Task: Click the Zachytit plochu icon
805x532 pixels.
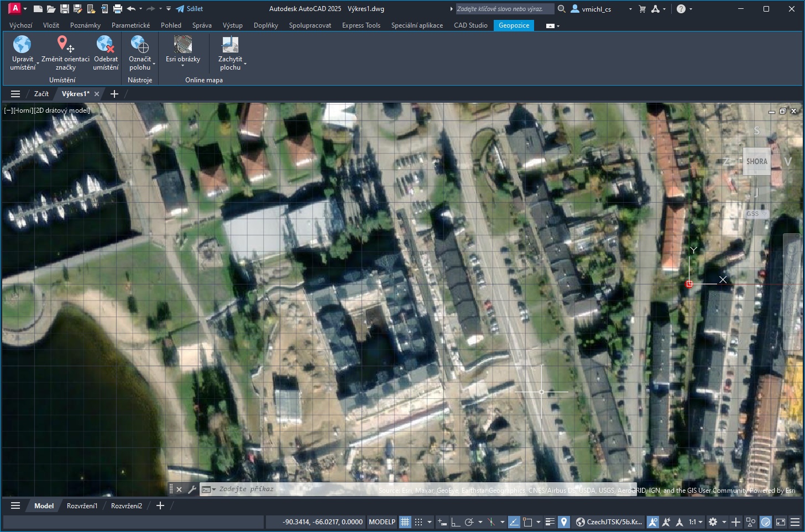Action: coord(230,44)
